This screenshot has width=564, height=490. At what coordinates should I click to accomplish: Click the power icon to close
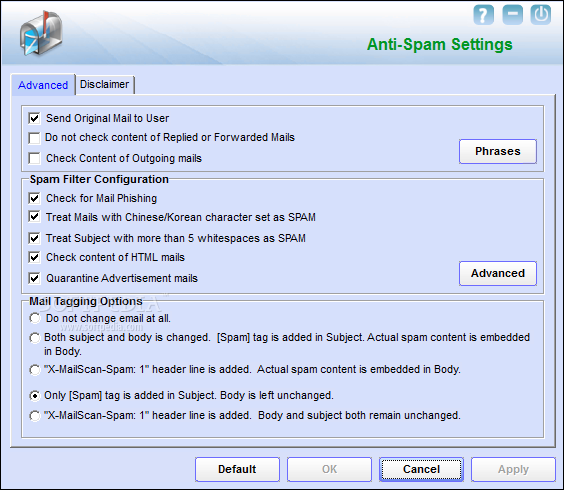tap(541, 15)
